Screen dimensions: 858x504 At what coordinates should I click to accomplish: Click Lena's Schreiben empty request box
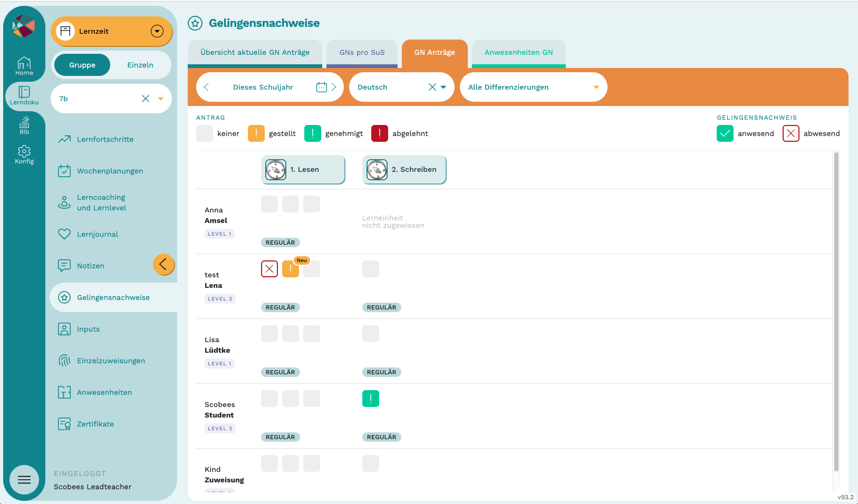(x=371, y=269)
